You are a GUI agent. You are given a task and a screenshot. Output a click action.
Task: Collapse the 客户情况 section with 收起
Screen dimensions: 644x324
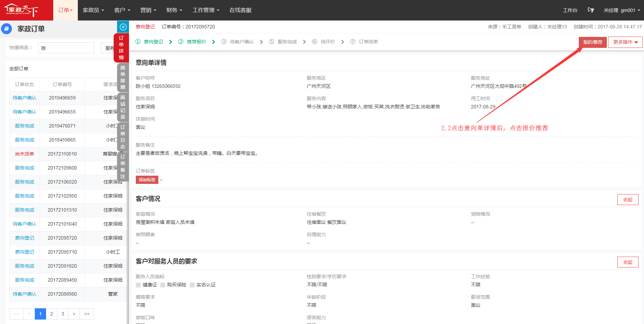point(628,200)
